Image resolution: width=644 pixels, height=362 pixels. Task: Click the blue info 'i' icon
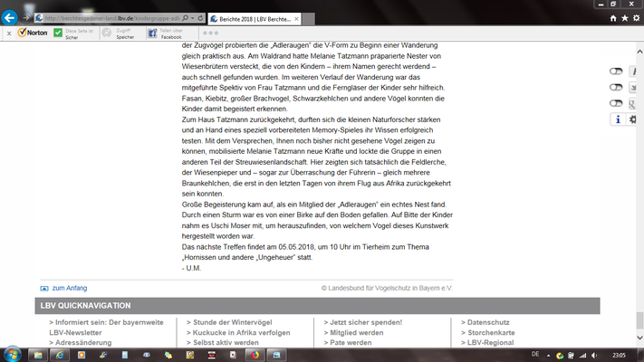click(618, 119)
